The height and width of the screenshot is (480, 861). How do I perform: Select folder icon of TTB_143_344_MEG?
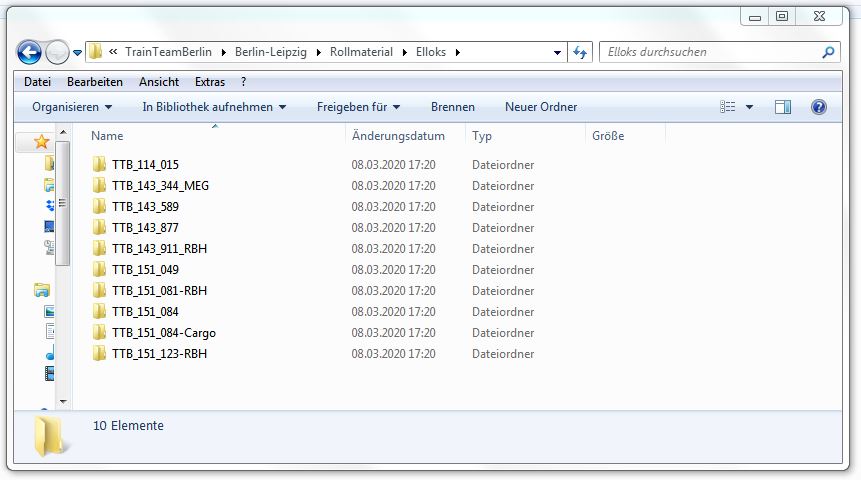pyautogui.click(x=99, y=185)
